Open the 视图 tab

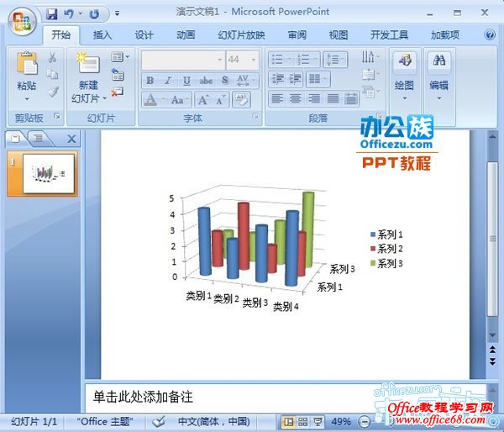point(339,34)
